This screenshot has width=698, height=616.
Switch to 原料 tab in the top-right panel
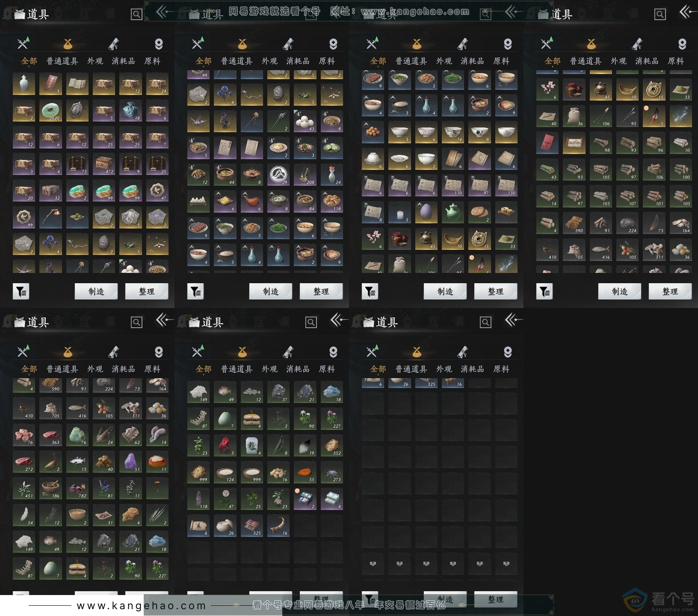tap(676, 61)
